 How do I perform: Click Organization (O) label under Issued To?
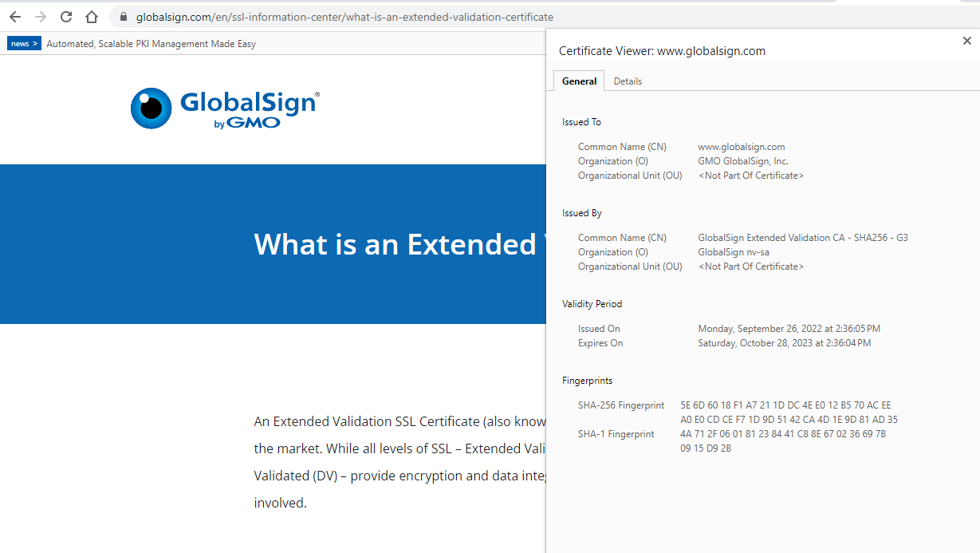click(x=613, y=161)
